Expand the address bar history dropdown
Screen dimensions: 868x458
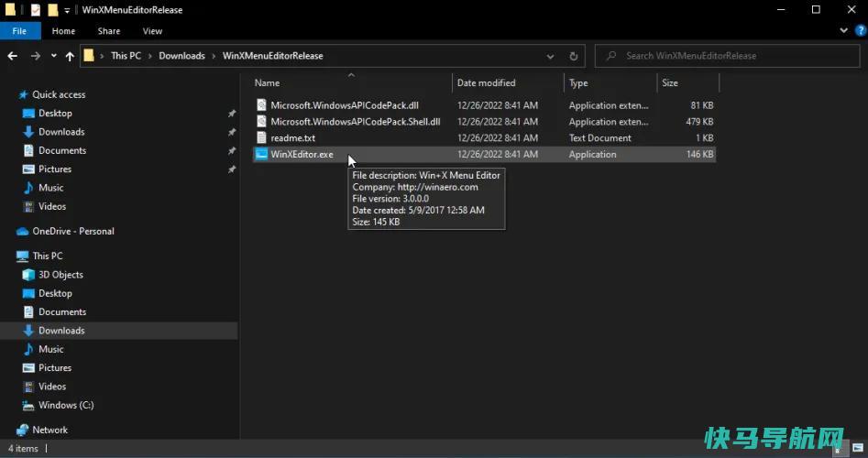click(550, 57)
